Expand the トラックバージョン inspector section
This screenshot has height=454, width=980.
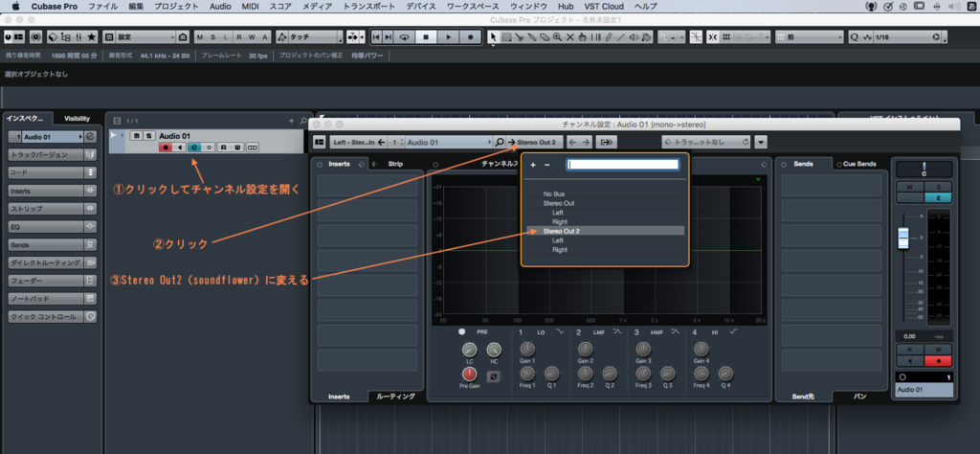tap(52, 154)
